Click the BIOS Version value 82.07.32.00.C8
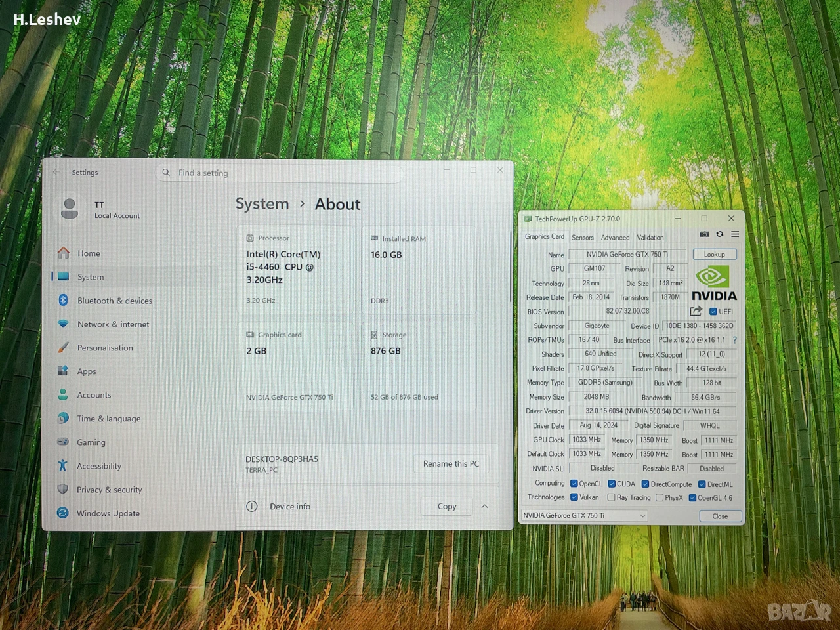The width and height of the screenshot is (840, 630). pyautogui.click(x=627, y=311)
